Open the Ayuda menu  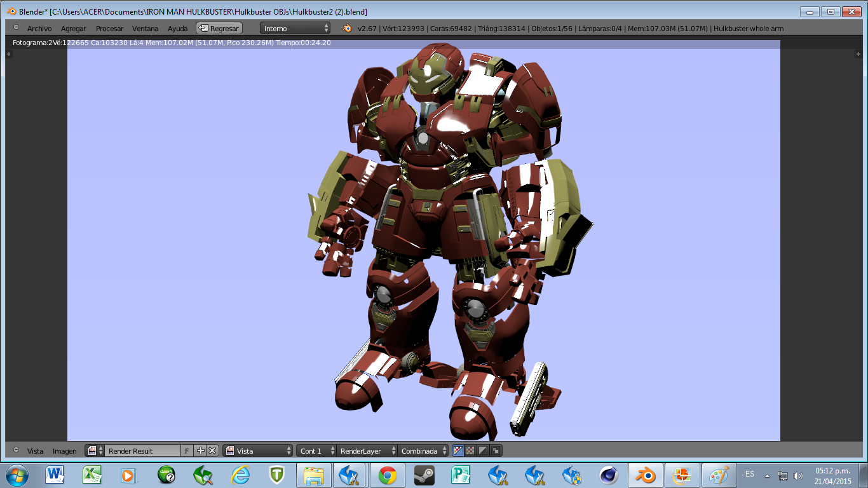[x=177, y=29]
